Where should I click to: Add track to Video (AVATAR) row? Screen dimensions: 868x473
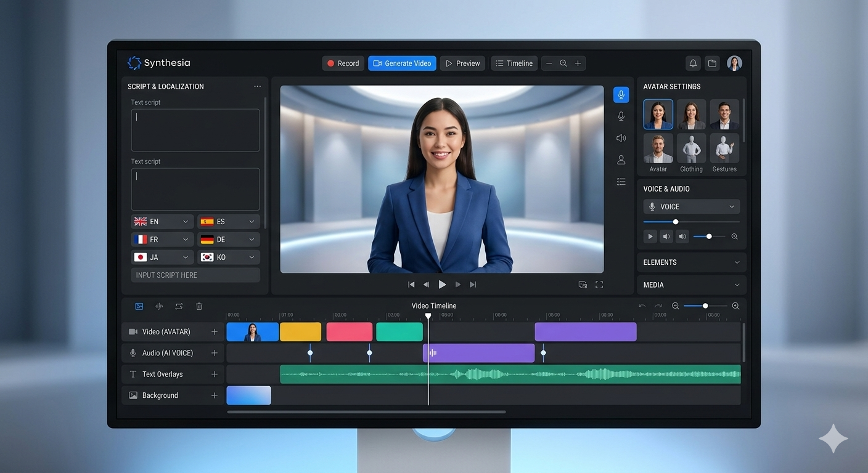(x=215, y=332)
